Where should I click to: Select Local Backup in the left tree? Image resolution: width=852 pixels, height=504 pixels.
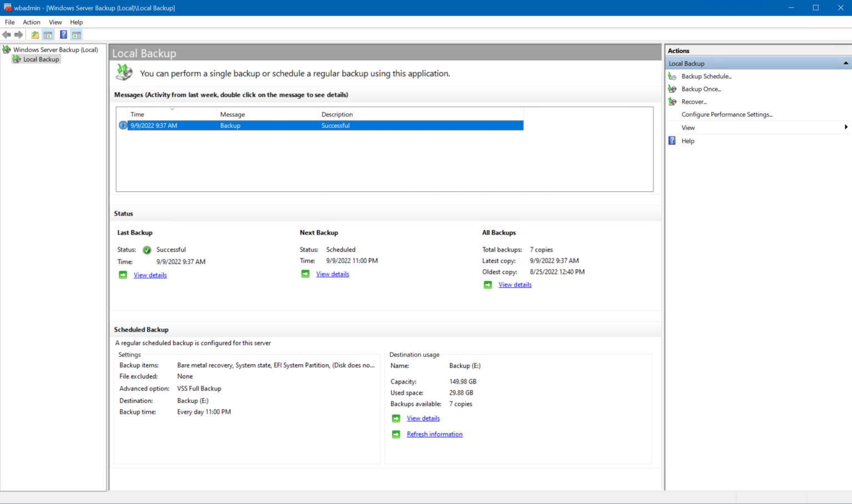(x=40, y=59)
